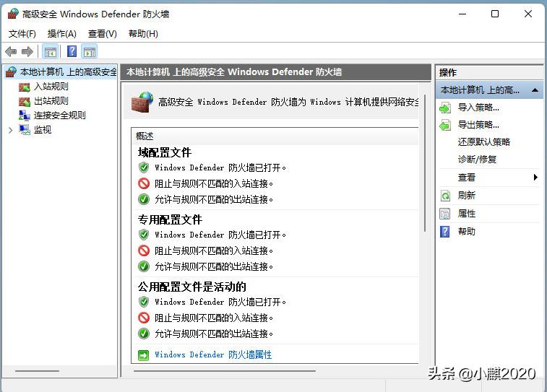Click red block icon under 公用配置文件是活动的

(144, 318)
